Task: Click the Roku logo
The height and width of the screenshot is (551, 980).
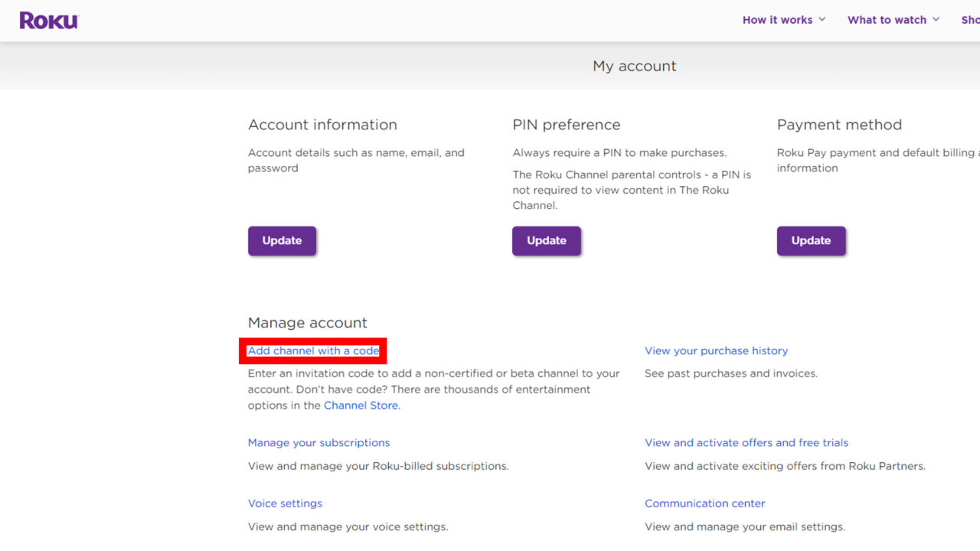Action: pyautogui.click(x=48, y=20)
